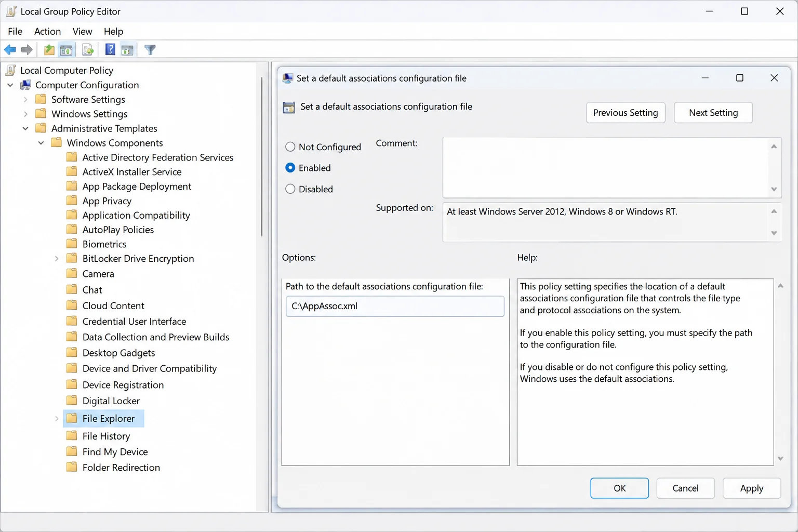The image size is (798, 532).
Task: Click the blue Back arrow in the toolbar
Action: pyautogui.click(x=10, y=50)
